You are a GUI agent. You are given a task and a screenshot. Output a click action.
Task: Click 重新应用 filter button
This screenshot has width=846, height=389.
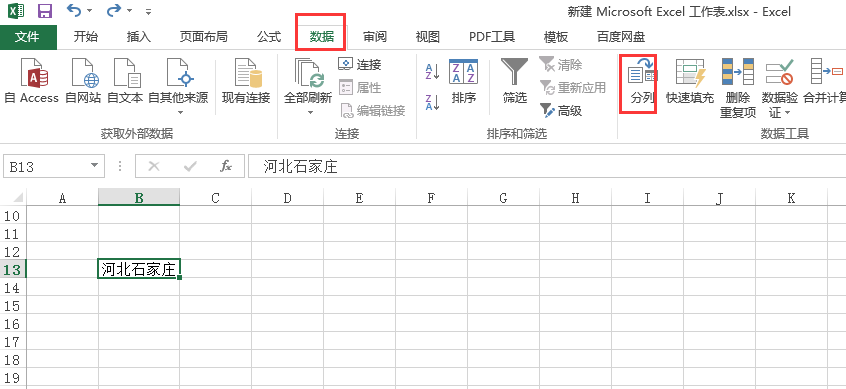573,87
